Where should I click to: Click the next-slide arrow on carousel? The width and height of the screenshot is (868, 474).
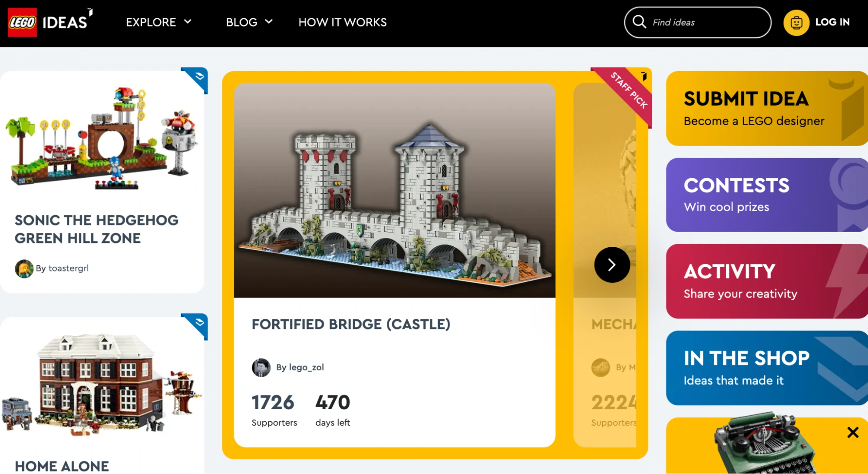[x=612, y=265]
